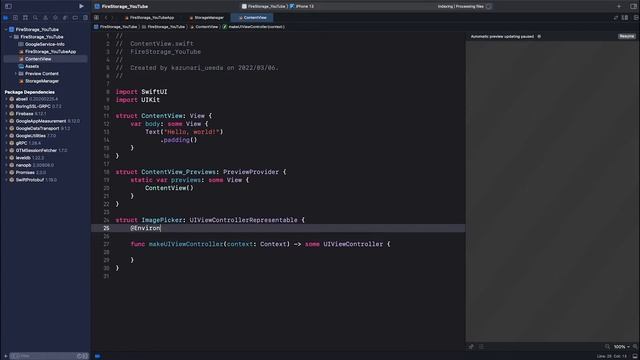Collapse the FireStorage_YouTube group folder
The image size is (640, 360).
(11, 37)
